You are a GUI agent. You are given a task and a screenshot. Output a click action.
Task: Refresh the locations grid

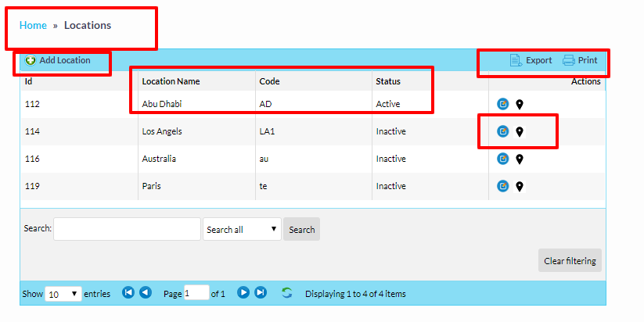point(287,293)
